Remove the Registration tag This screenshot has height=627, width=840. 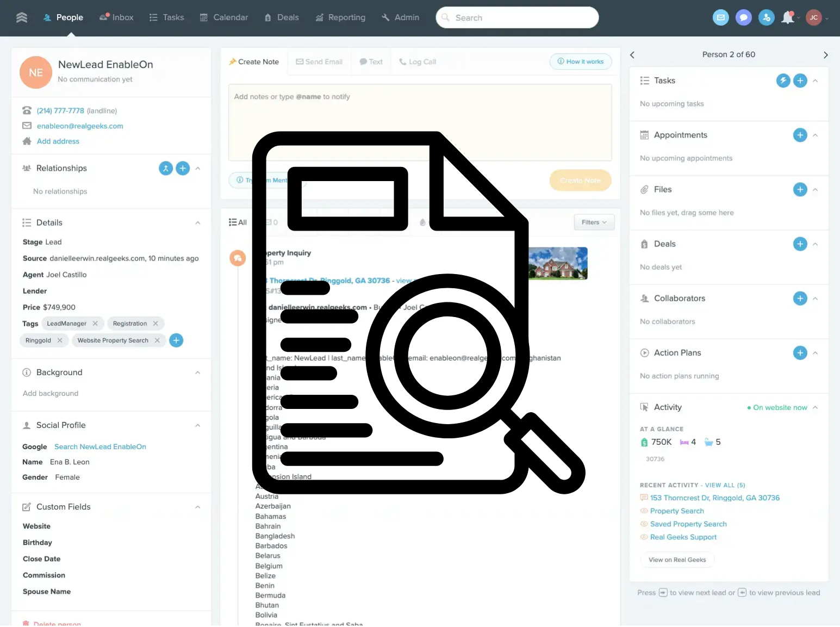tap(155, 324)
